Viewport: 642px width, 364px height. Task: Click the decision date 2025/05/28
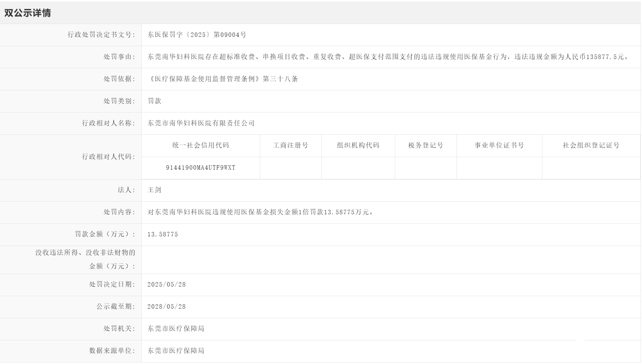point(166,284)
